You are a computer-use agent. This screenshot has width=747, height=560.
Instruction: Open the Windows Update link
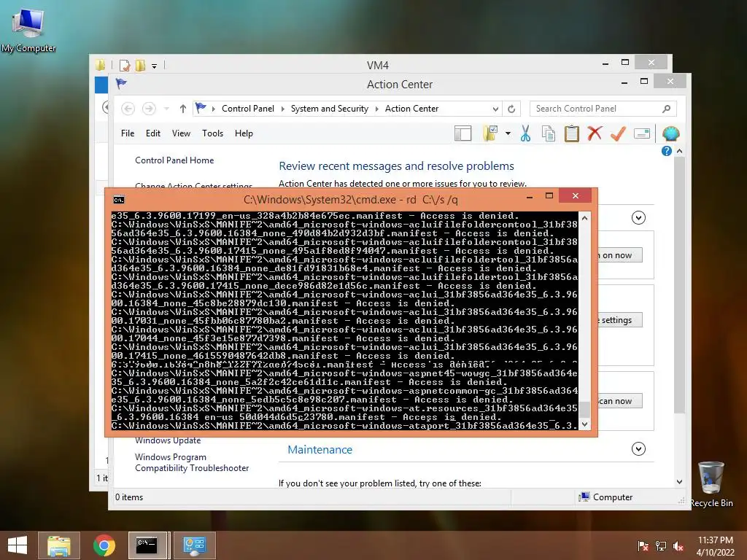click(x=168, y=440)
